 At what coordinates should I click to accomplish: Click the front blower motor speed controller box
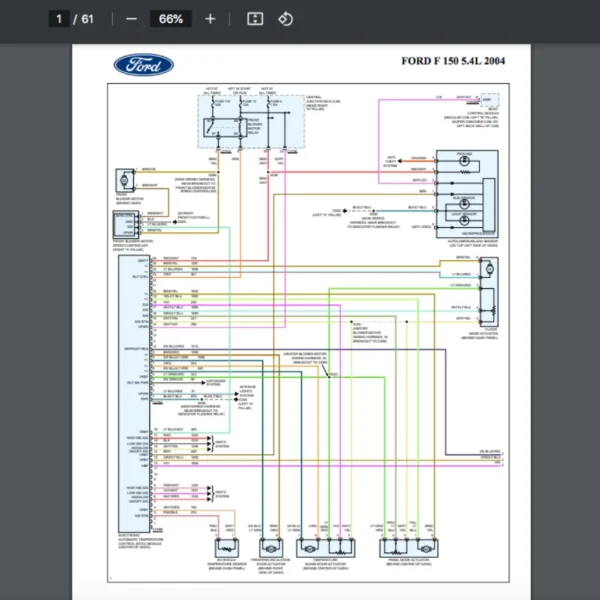click(x=126, y=223)
